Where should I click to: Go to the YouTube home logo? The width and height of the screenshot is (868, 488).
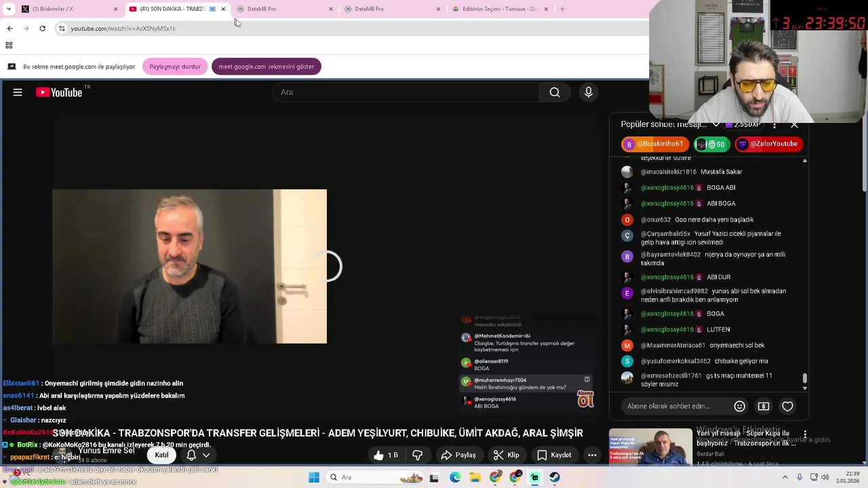pos(59,92)
